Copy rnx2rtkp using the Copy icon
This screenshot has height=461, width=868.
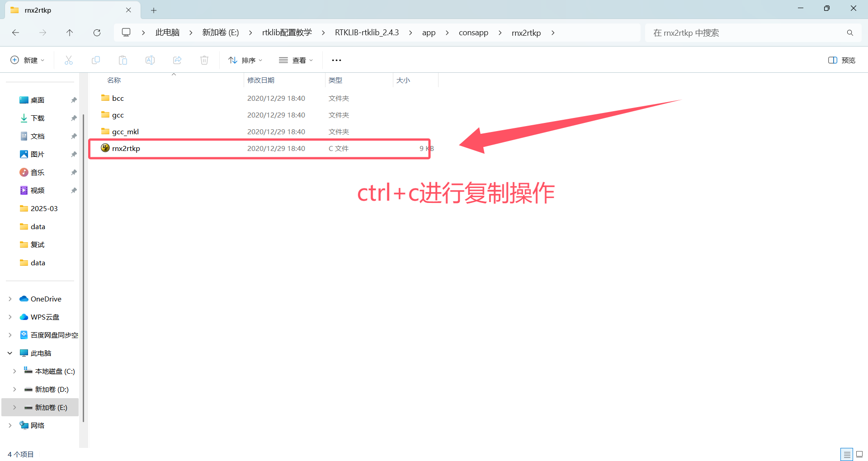pyautogui.click(x=96, y=60)
